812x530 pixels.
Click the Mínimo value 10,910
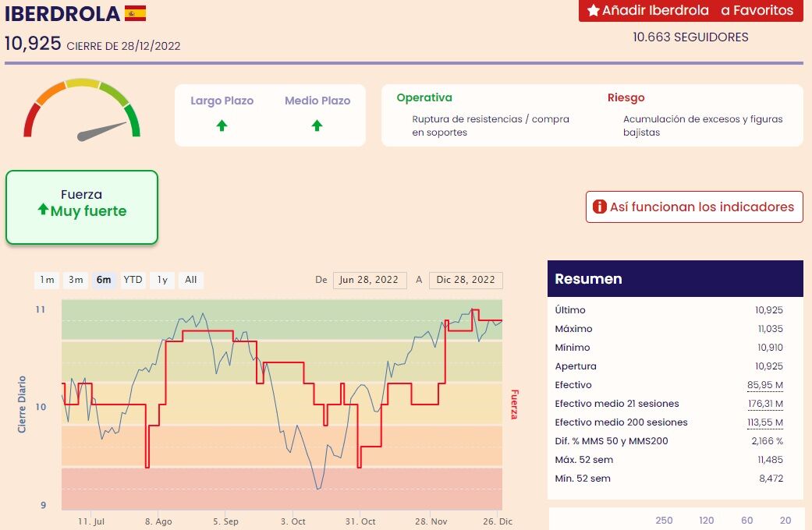click(x=770, y=348)
